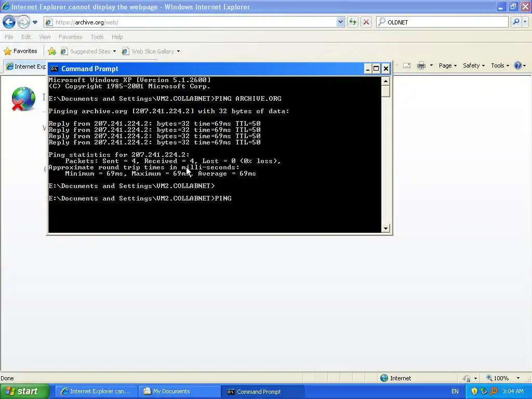Click the red stop loading icon
This screenshot has width=532, height=399.
[366, 22]
